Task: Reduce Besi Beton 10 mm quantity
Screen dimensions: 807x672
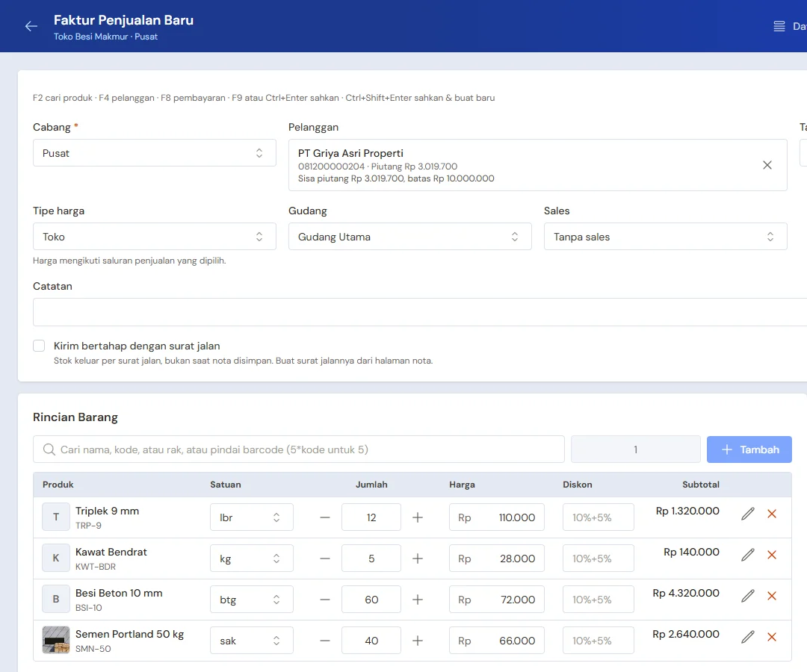Action: click(x=325, y=600)
